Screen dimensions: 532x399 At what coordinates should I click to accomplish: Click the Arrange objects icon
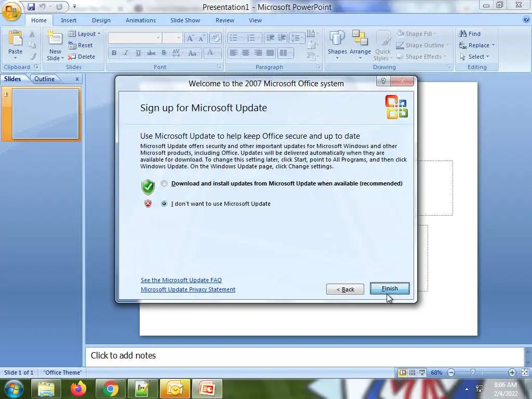[360, 38]
